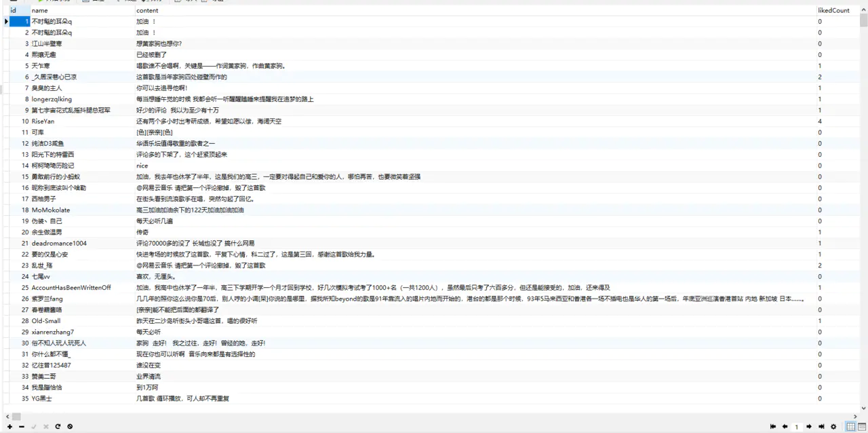Click the likedCount column header
This screenshot has width=868, height=433.
(833, 10)
